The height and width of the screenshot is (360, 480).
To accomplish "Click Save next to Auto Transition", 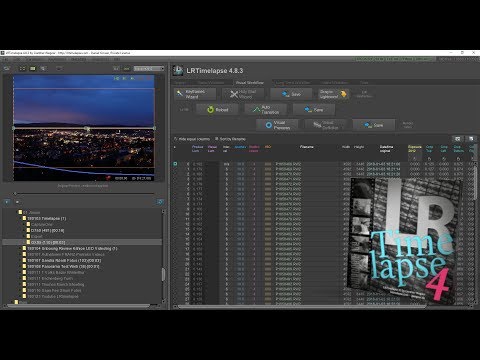I will click(x=314, y=109).
